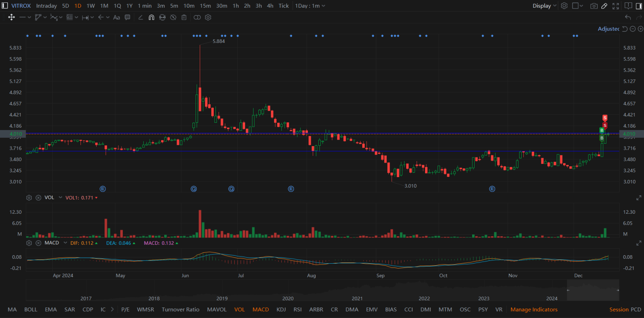This screenshot has height=318, width=644.
Task: Expand the MACD indicator dropdown
Action: pos(65,243)
